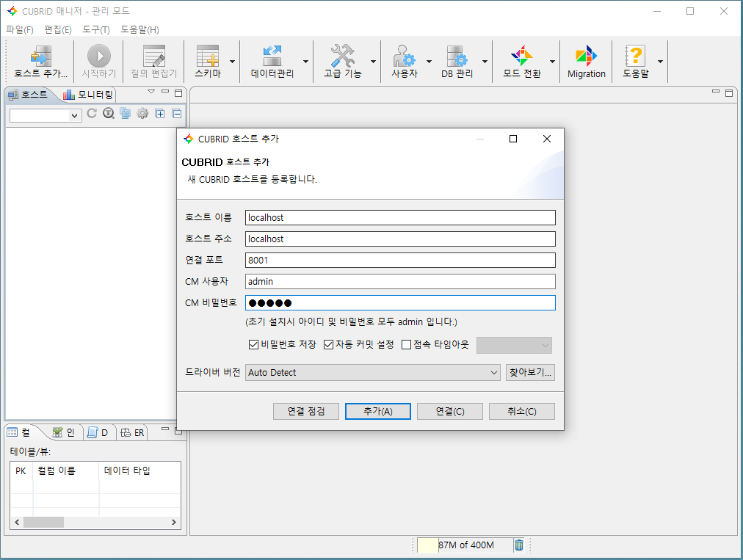Click the heap memory usage bar

(465, 545)
